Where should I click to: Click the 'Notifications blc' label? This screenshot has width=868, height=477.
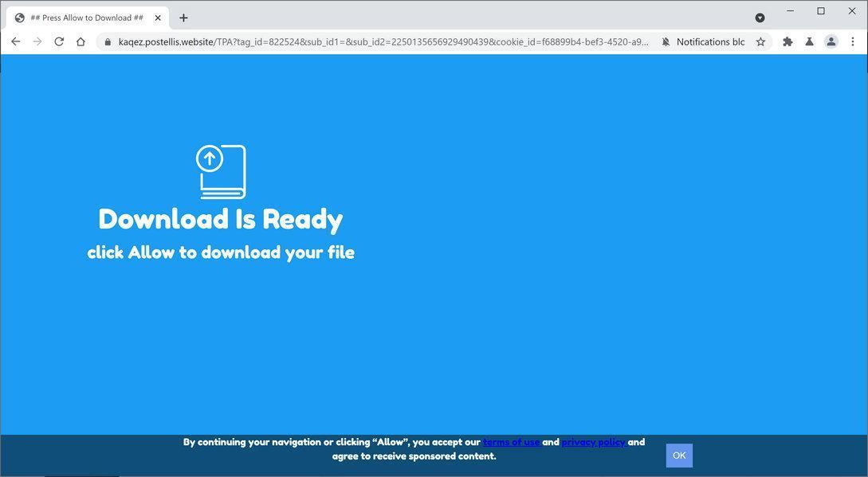click(710, 42)
